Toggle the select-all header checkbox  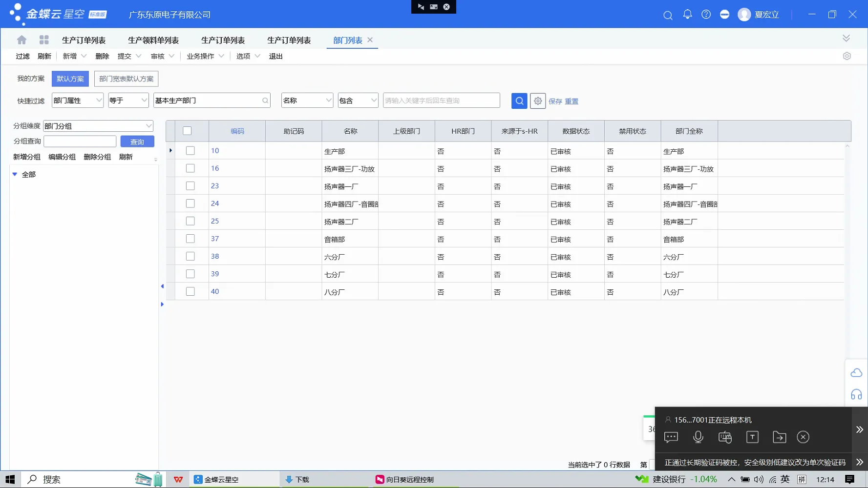click(x=187, y=131)
